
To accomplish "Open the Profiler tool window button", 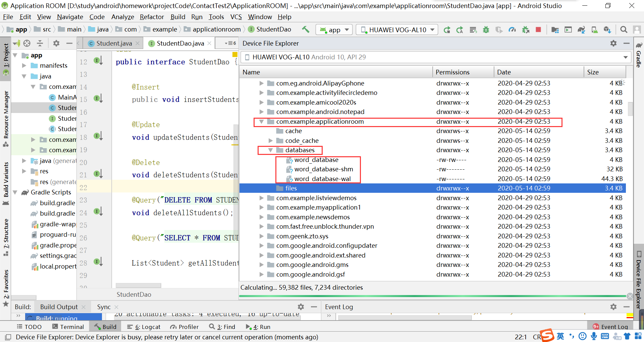I will click(x=184, y=327).
